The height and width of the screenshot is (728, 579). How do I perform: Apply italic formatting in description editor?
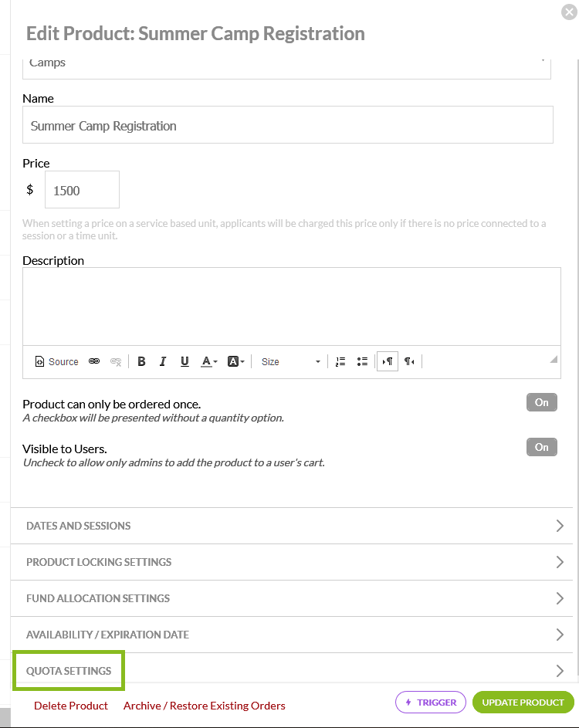point(163,361)
